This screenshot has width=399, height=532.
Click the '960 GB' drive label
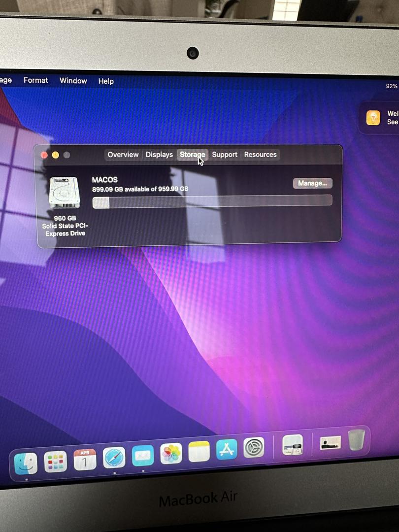pos(65,218)
